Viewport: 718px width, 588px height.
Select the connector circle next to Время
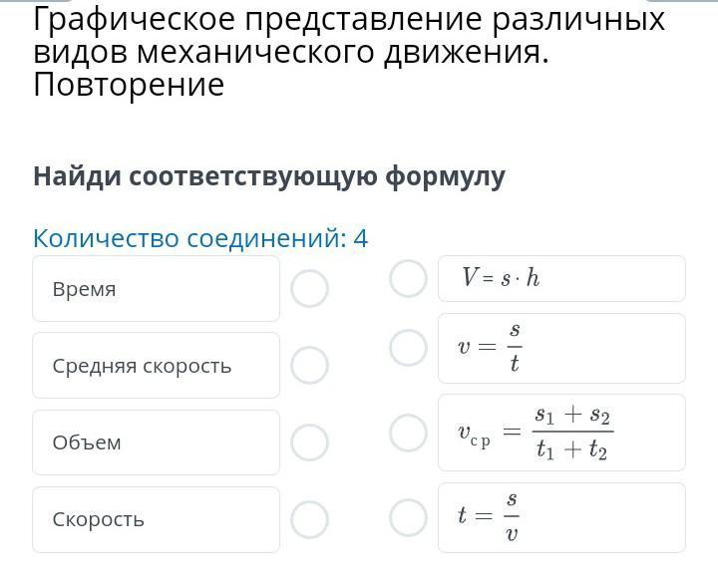point(309,289)
